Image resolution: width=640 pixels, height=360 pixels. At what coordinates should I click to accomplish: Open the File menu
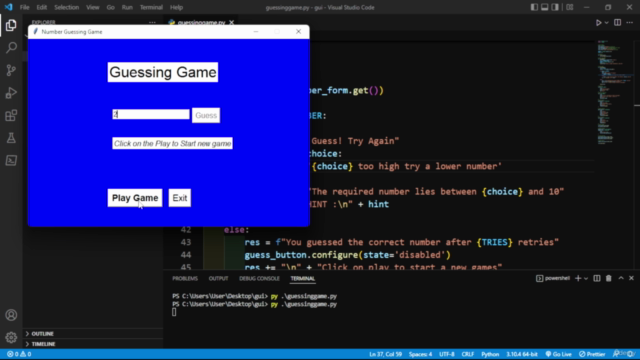click(x=24, y=7)
